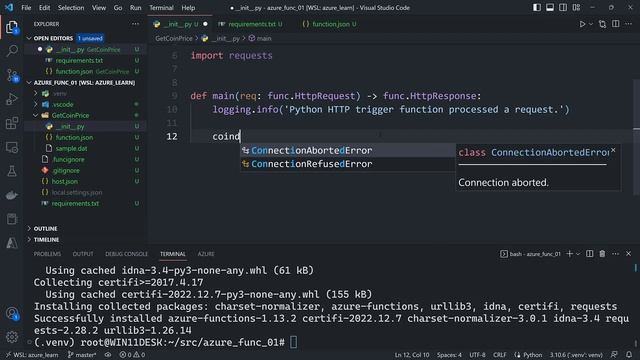
Task: Run the Python file with play icon
Action: [x=582, y=24]
